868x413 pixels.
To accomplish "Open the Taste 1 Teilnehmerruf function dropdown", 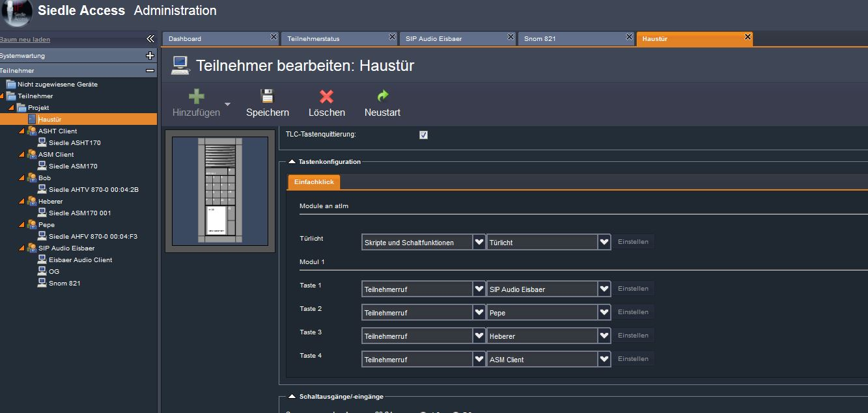I will pyautogui.click(x=479, y=289).
